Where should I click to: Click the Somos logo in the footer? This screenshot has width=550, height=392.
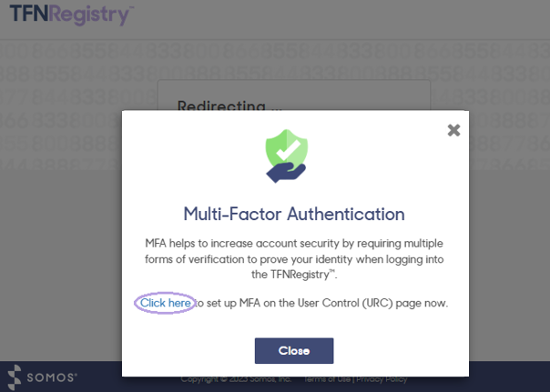pyautogui.click(x=42, y=377)
